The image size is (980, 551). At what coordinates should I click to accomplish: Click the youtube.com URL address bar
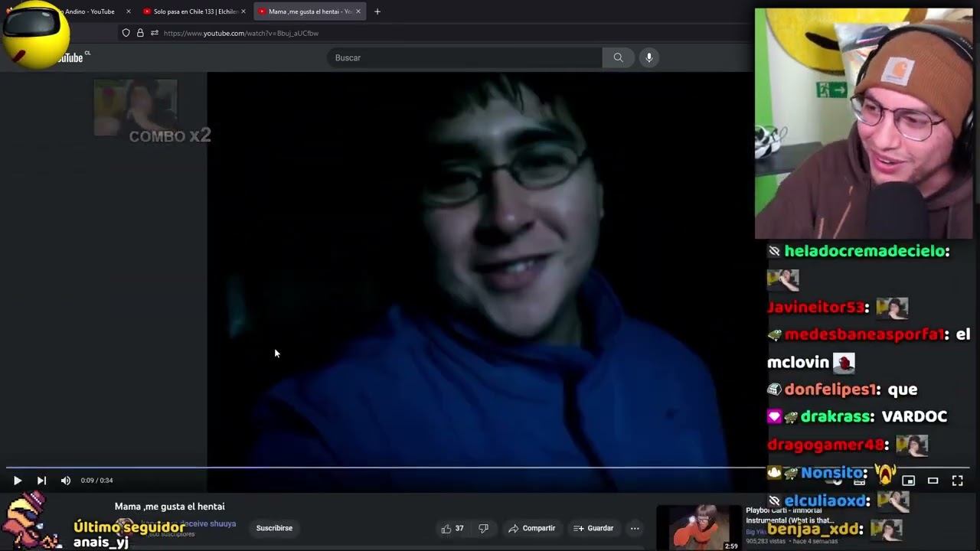tap(241, 33)
